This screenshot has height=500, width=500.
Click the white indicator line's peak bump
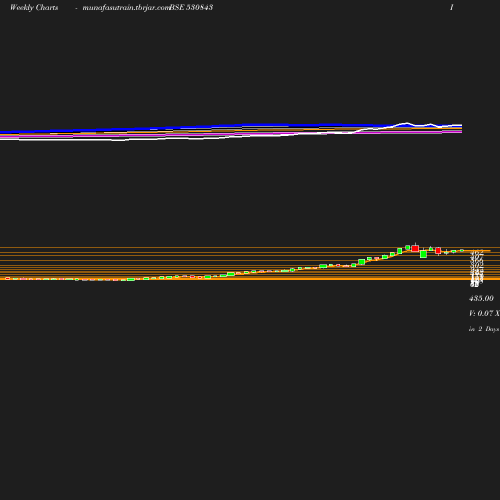[x=406, y=124]
